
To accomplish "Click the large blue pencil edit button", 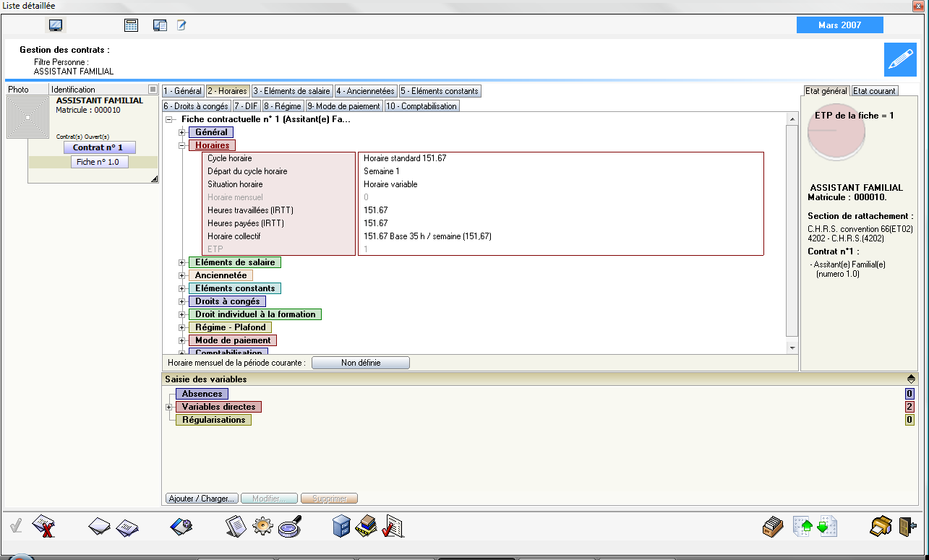I will 900,59.
